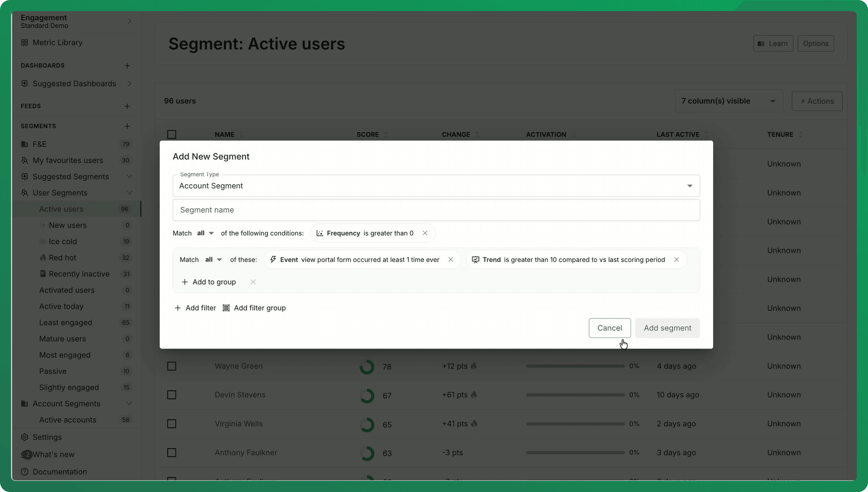Click the Suggested Dashboards icon

pos(25,83)
